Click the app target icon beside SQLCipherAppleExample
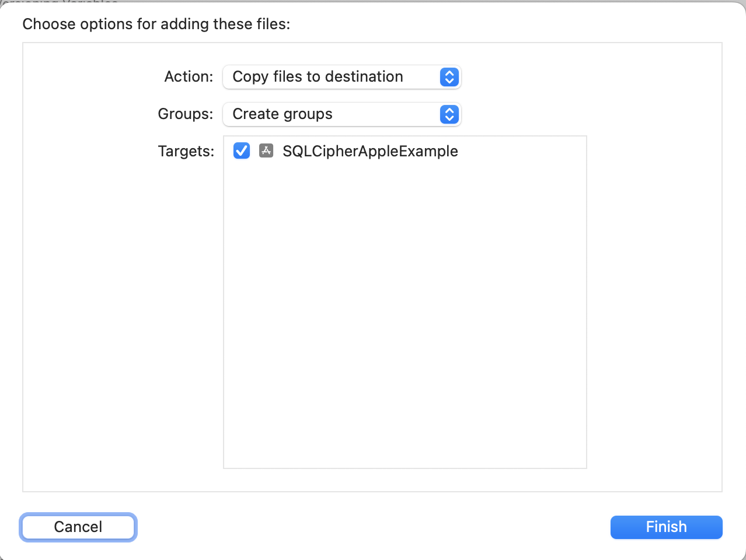Image resolution: width=746 pixels, height=560 pixels. pos(266,151)
